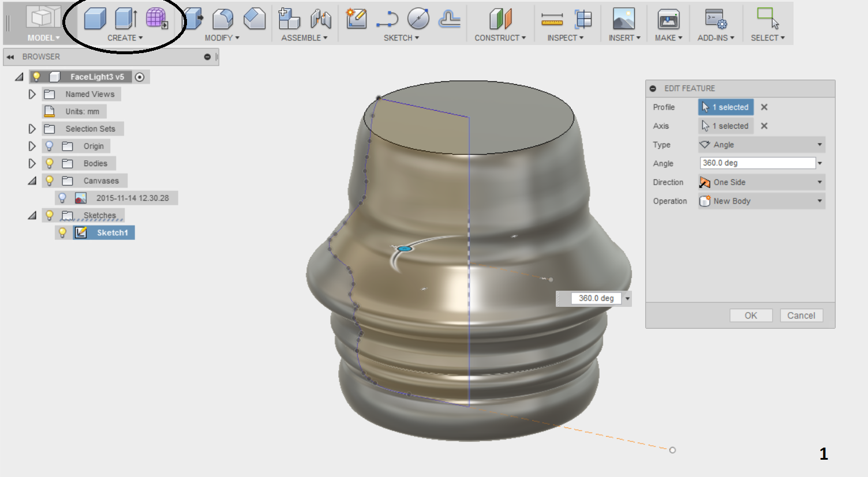Select the Fillet tool icon

[223, 18]
